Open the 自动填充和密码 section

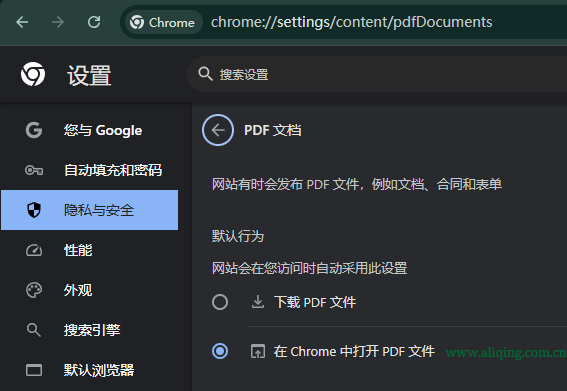pyautogui.click(x=89, y=170)
